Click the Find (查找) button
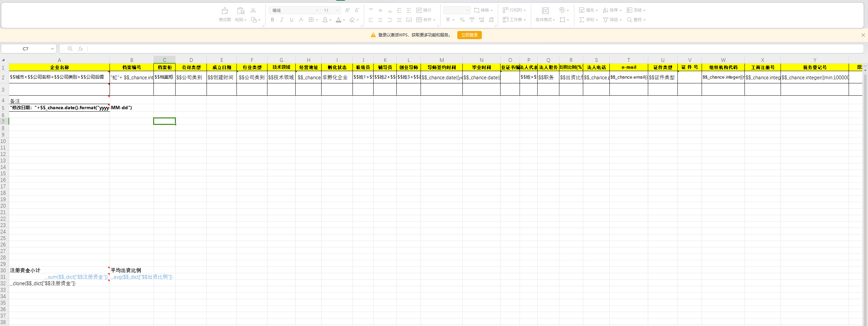Screen dimensions: 868x326 pyautogui.click(x=636, y=20)
